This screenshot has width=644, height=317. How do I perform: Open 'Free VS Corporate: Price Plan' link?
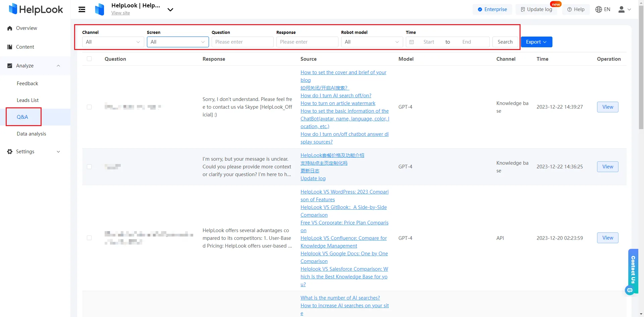[344, 226]
